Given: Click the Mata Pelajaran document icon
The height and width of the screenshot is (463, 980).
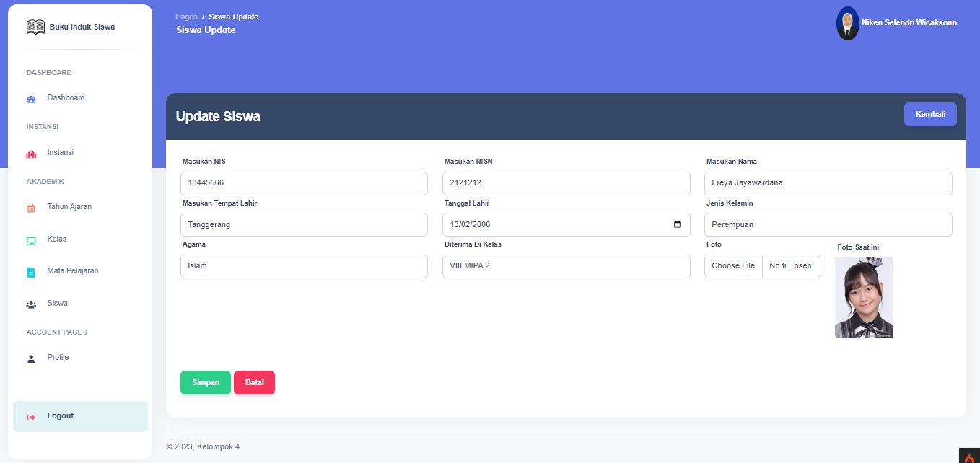Looking at the screenshot, I should point(31,273).
